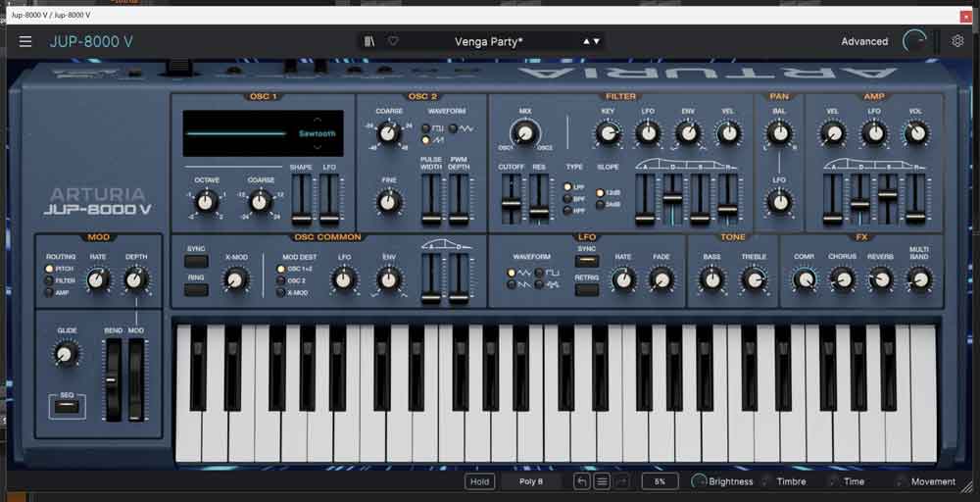Select the triangle waveform for OSC 2
The width and height of the screenshot is (980, 502).
[x=454, y=128]
